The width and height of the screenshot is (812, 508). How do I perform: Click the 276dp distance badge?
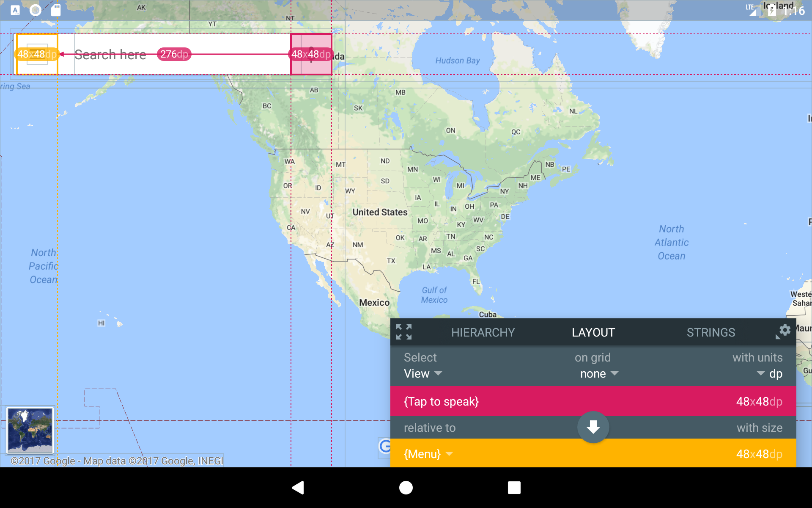tap(174, 54)
